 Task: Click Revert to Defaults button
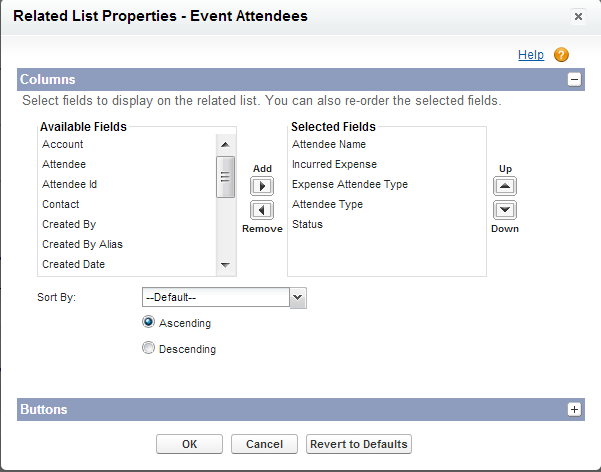click(358, 444)
